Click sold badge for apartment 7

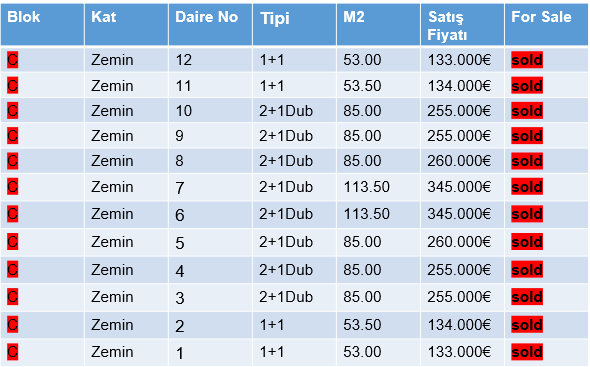pos(527,187)
